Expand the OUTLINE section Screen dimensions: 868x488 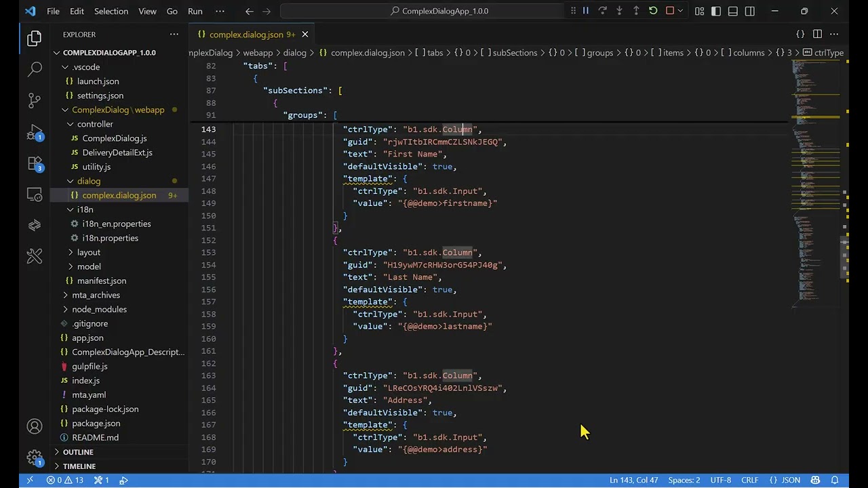tap(119, 452)
